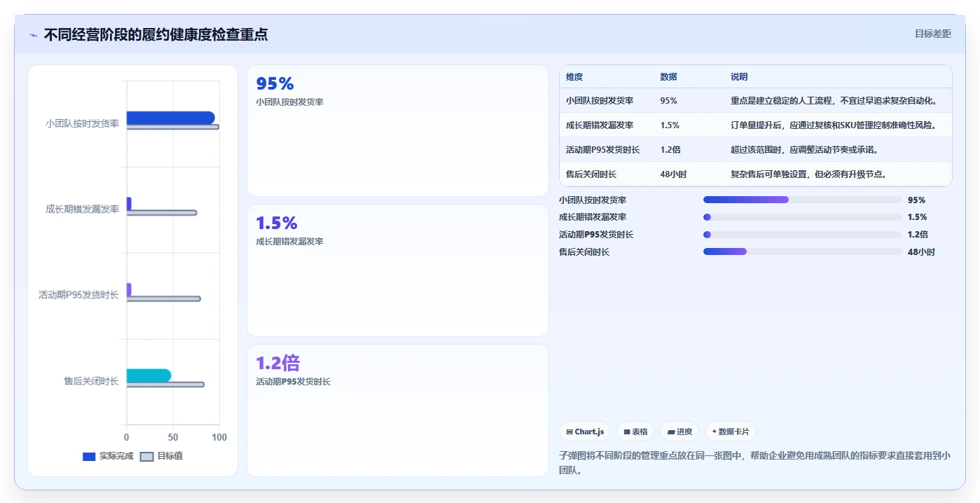Click the page title 不同经营阶段的履约健康度检查重点
Viewport: 980px width, 503px height.
[x=156, y=34]
